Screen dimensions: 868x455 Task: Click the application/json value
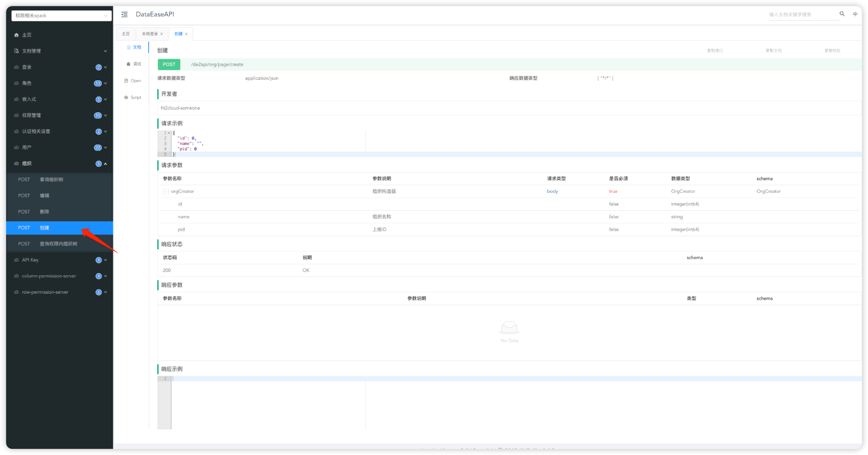click(261, 78)
